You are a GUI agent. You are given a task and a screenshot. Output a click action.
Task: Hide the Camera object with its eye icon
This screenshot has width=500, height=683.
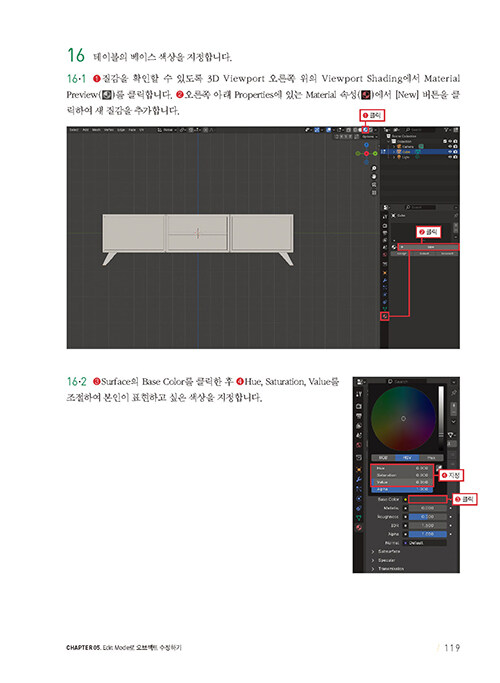click(x=450, y=147)
